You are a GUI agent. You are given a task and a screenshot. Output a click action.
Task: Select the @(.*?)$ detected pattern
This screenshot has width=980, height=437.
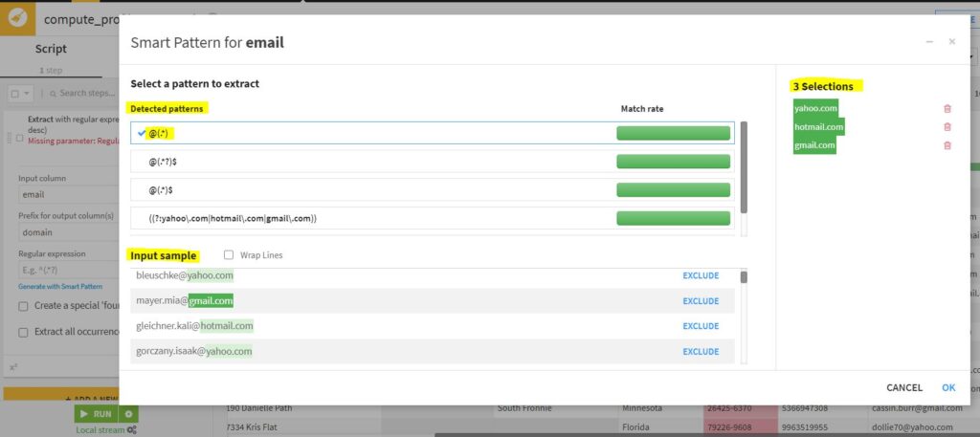click(433, 162)
